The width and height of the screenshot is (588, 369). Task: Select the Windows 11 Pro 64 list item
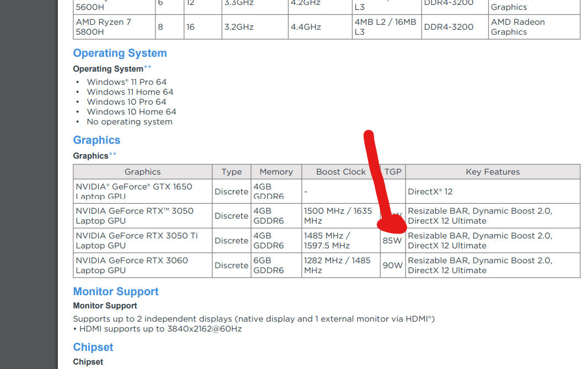127,82
